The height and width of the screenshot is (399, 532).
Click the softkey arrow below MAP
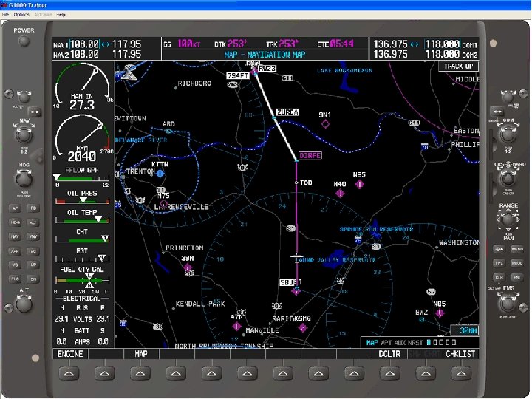[140, 374]
